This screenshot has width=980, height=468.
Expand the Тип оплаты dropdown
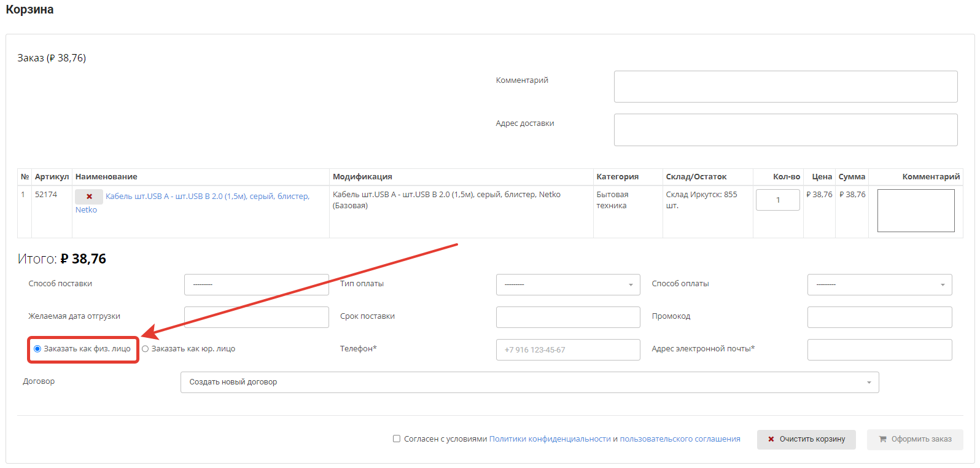(567, 285)
